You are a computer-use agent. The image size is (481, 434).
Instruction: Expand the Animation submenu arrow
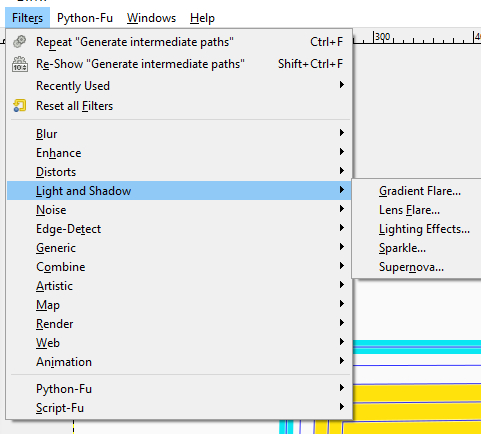pos(341,361)
